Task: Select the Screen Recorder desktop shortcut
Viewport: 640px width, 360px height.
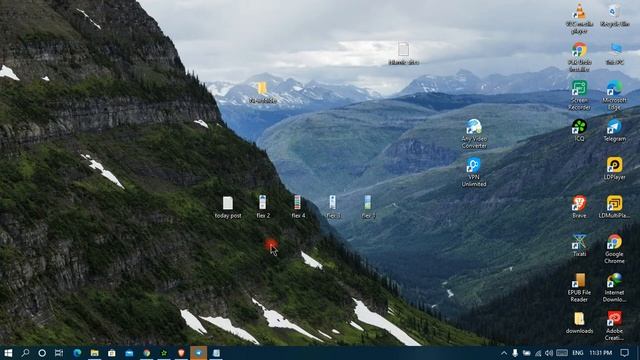Action: [579, 95]
